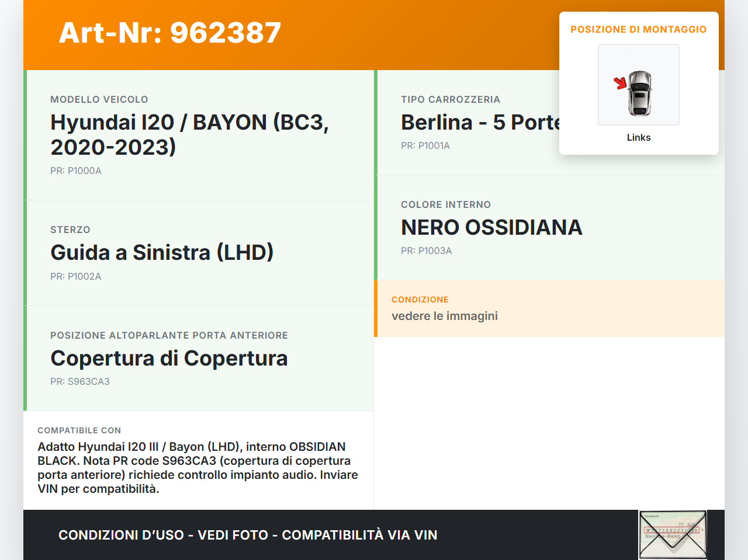The height and width of the screenshot is (560, 748).
Task: Click the code 'PR: P1002A'
Action: click(x=76, y=276)
